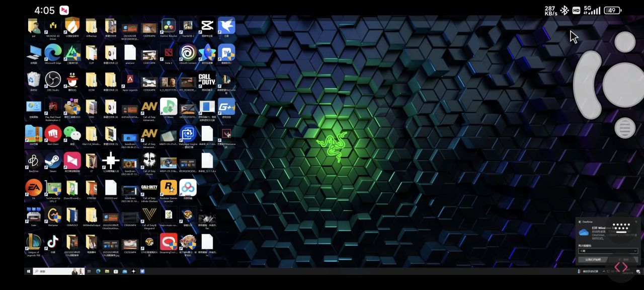Open the C0294.MP4 video file
This screenshot has width=644, height=290.
[x=149, y=28]
